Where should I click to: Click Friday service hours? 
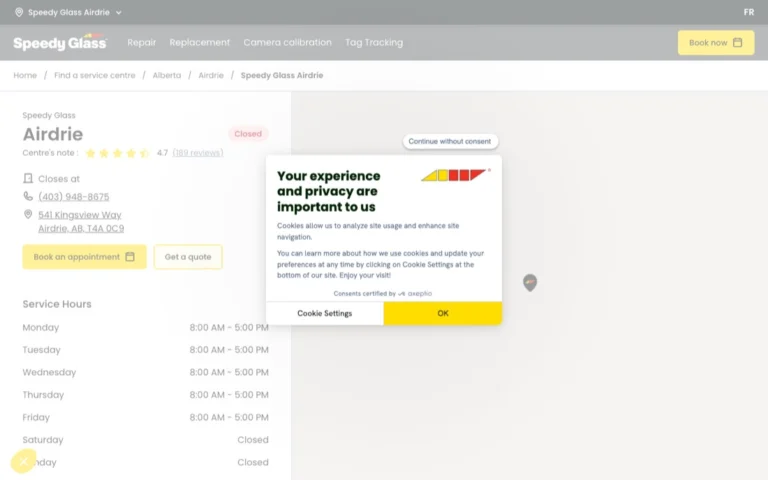(145, 418)
